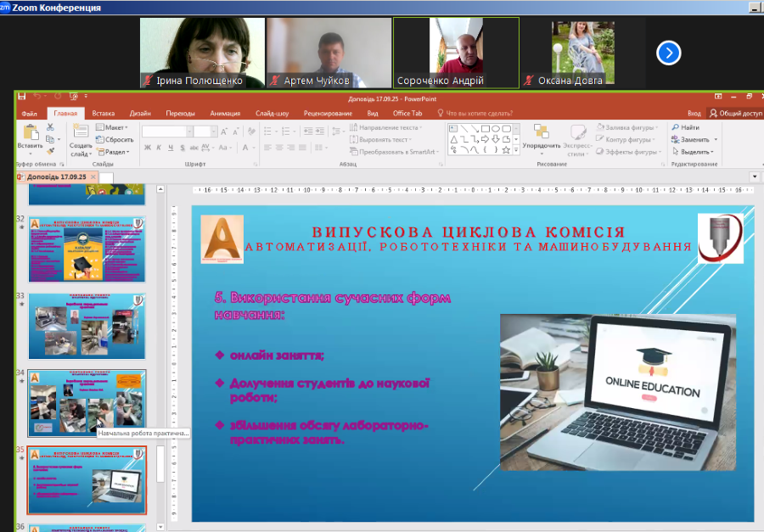Open the Layout (Макет) dropdown
This screenshot has height=532, width=764.
click(114, 127)
